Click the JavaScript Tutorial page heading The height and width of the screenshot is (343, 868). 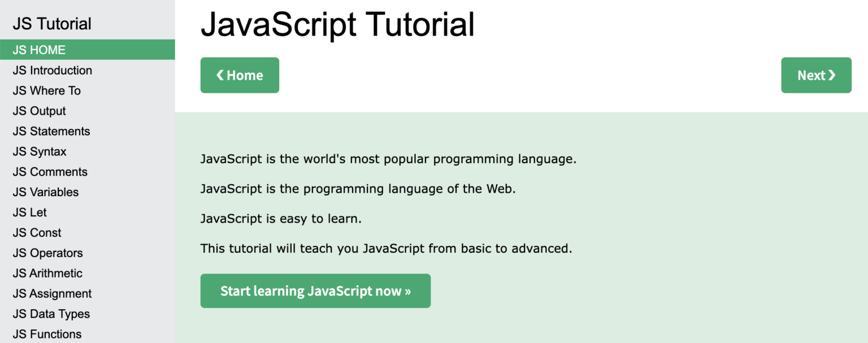coord(337,25)
